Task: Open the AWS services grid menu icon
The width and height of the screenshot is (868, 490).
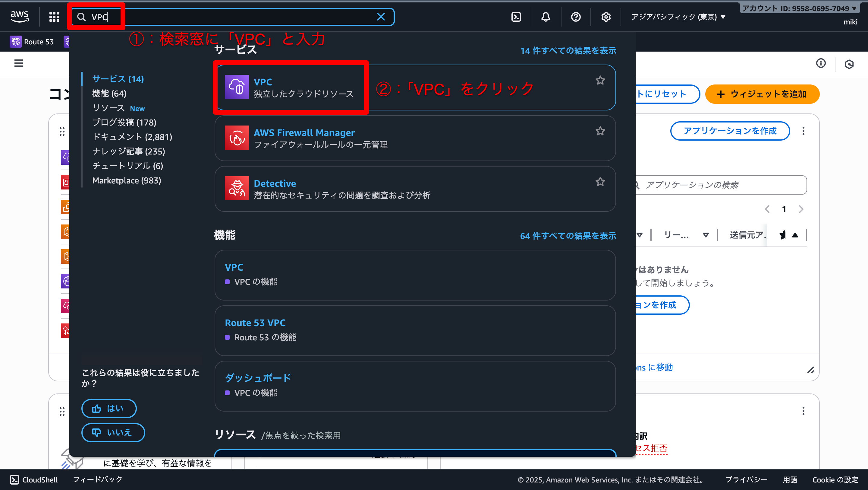Action: coord(54,17)
